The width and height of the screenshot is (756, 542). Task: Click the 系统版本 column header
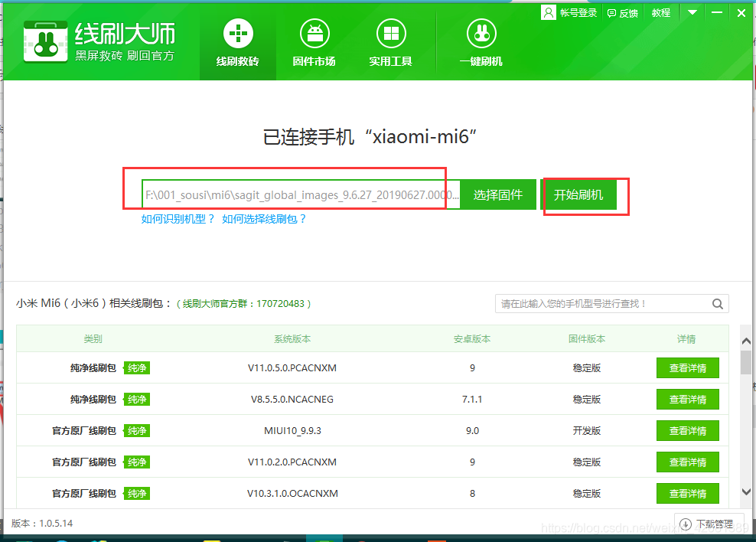point(292,339)
